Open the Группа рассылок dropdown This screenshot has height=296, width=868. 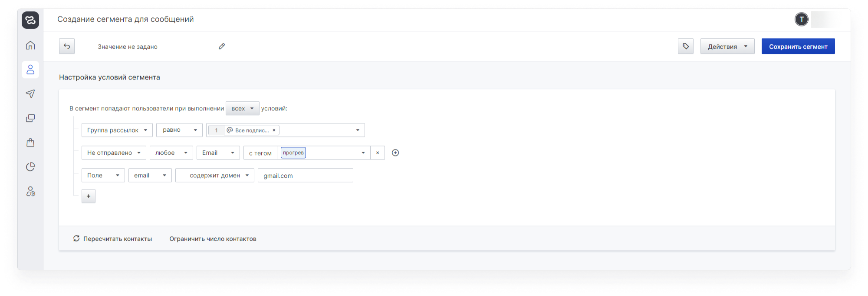pos(117,130)
